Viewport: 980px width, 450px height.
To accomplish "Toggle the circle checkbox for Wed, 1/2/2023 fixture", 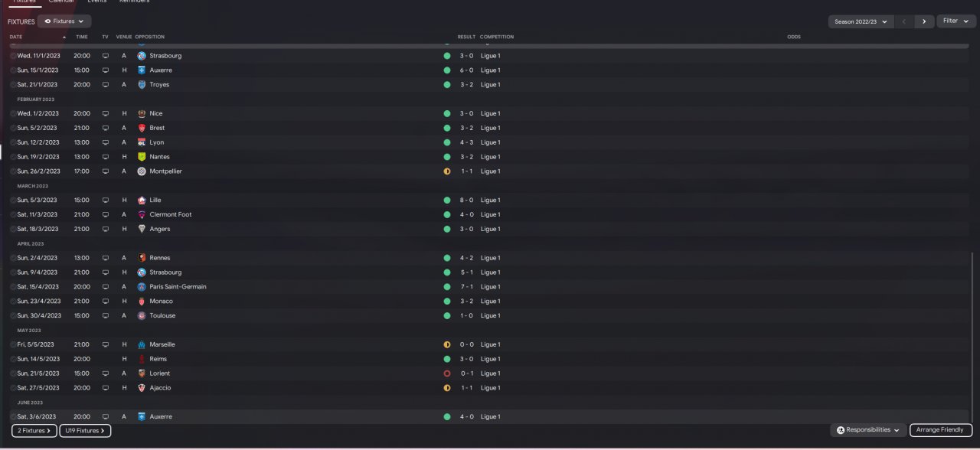I will (x=13, y=114).
